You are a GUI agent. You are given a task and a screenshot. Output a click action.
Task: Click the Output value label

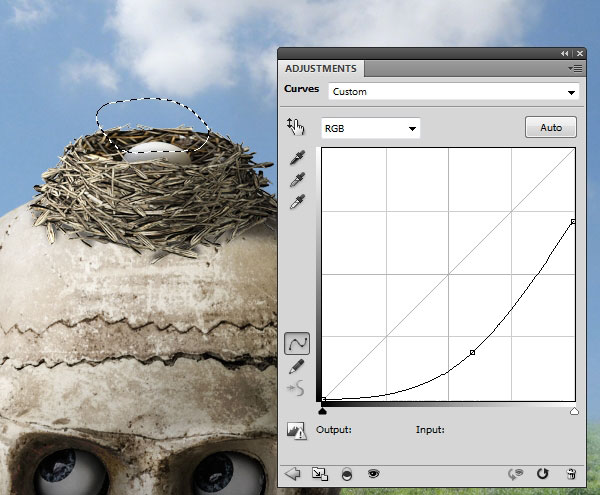click(x=334, y=430)
